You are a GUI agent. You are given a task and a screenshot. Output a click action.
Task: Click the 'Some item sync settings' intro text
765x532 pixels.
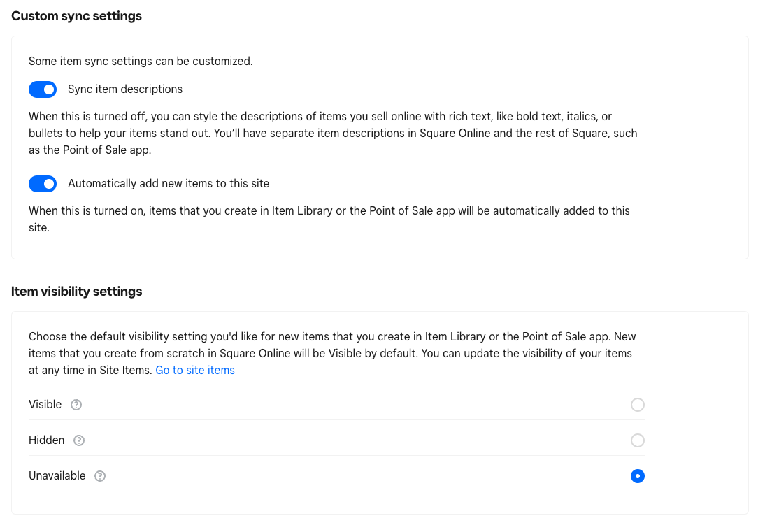[x=141, y=62]
